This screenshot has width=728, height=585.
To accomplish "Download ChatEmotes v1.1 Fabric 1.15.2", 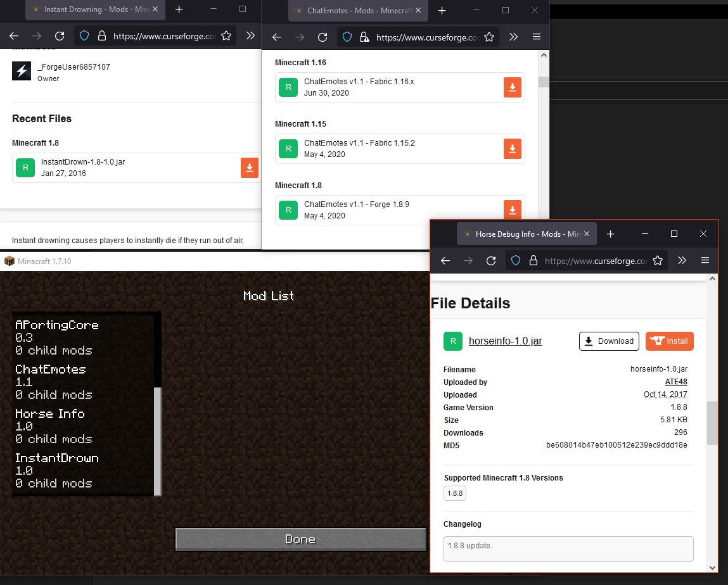I will [x=513, y=149].
